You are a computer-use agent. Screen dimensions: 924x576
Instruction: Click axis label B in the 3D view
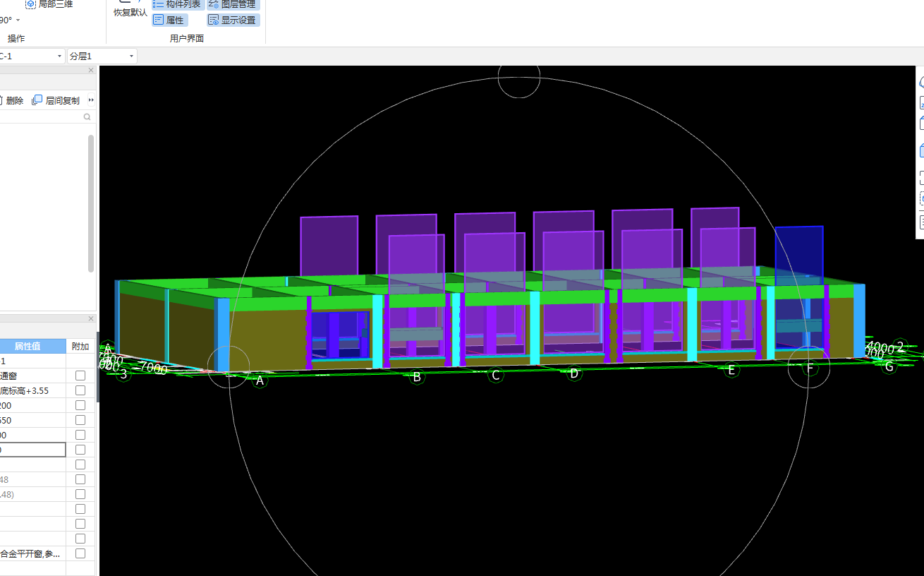pyautogui.click(x=417, y=377)
